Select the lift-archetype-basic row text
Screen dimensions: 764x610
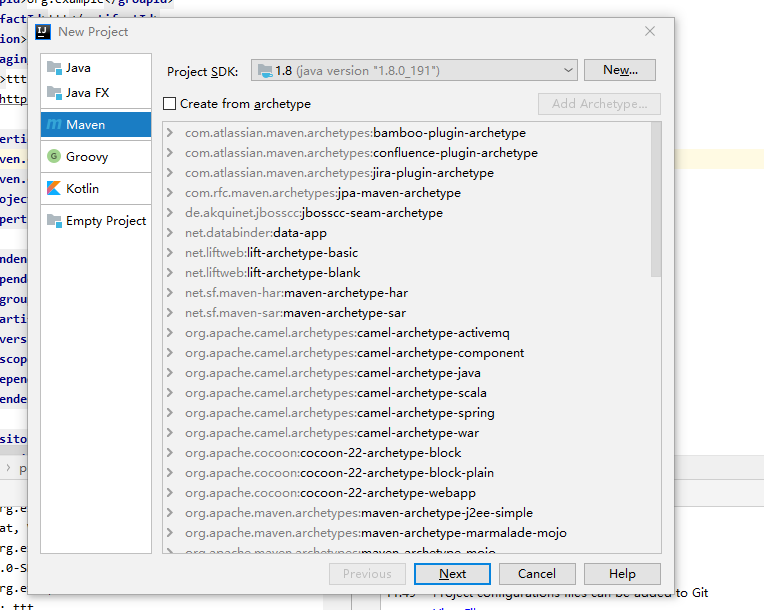(x=271, y=252)
